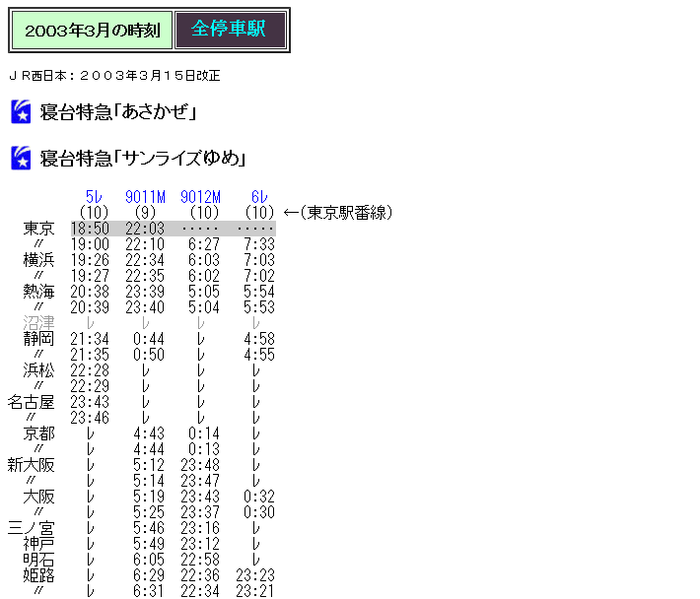Open train number 5レ link

pyautogui.click(x=94, y=197)
